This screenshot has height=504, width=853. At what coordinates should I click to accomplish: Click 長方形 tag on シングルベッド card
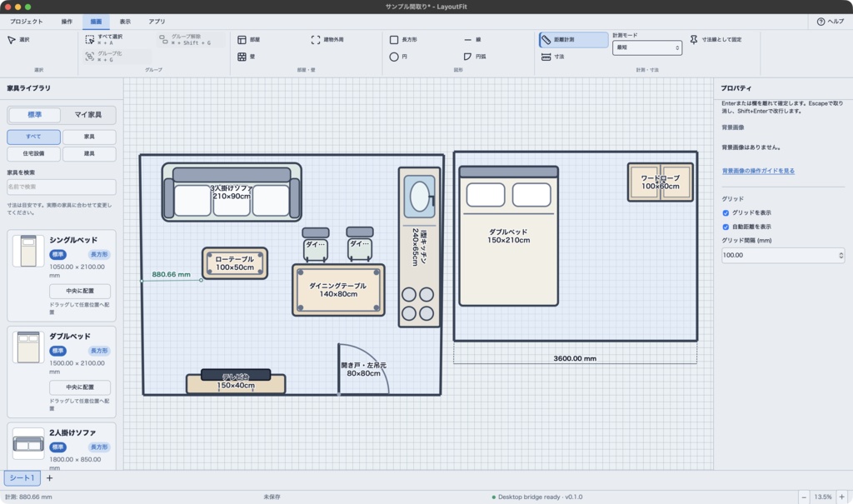[99, 255]
